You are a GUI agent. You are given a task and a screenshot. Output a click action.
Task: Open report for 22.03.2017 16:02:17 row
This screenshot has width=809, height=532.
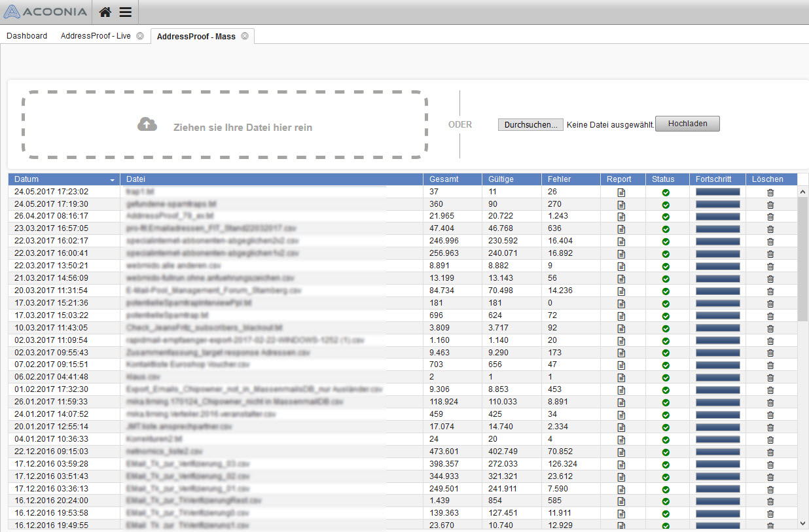pos(621,241)
